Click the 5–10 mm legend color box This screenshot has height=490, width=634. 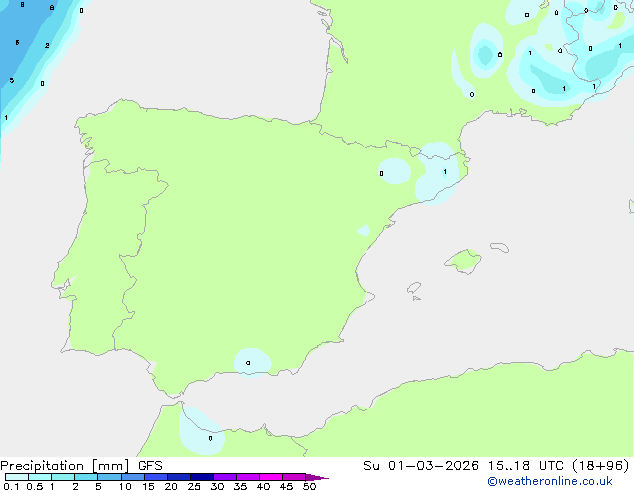coord(109,477)
